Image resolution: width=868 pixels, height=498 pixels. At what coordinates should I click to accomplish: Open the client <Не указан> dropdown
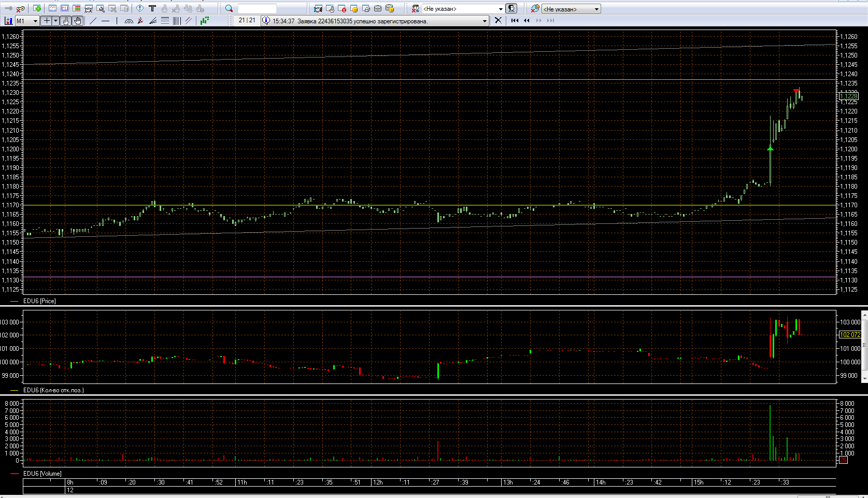click(x=463, y=9)
